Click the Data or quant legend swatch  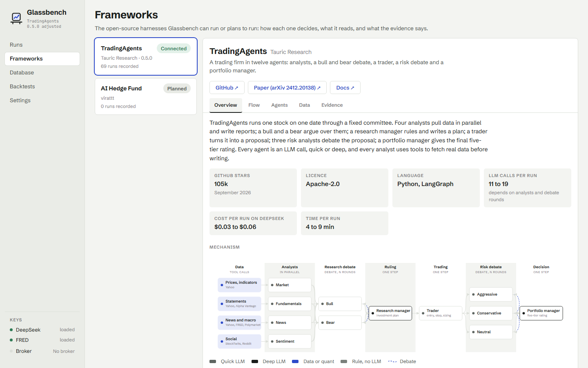[295, 361]
